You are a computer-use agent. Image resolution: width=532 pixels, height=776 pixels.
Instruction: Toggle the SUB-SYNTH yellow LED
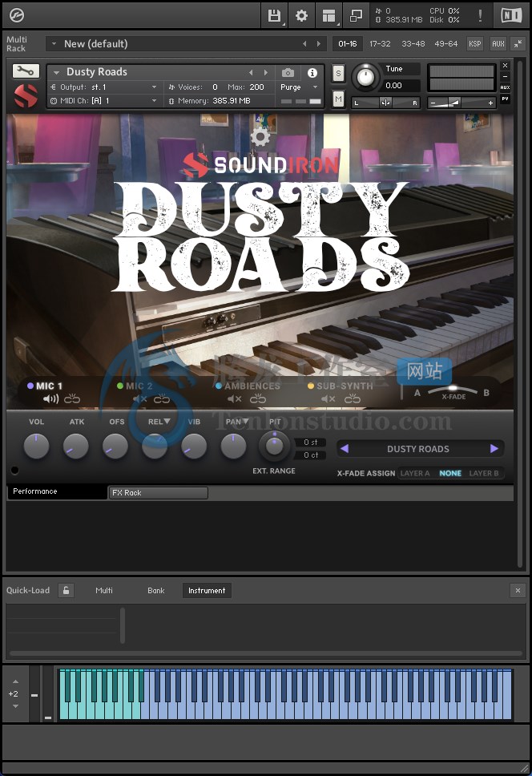point(311,386)
